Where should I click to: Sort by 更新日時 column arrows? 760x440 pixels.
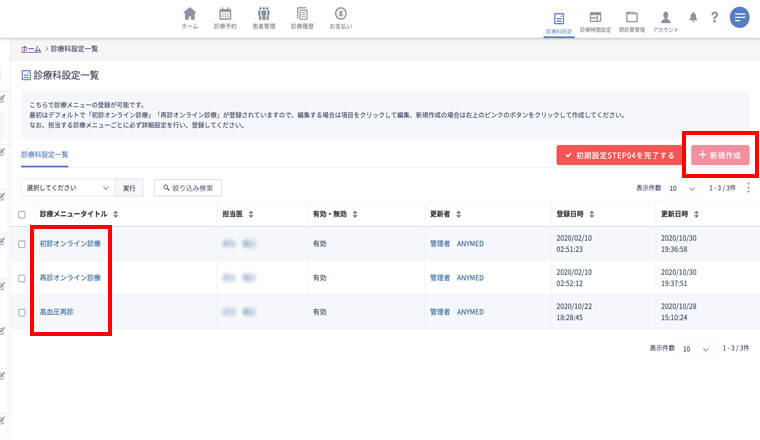696,214
